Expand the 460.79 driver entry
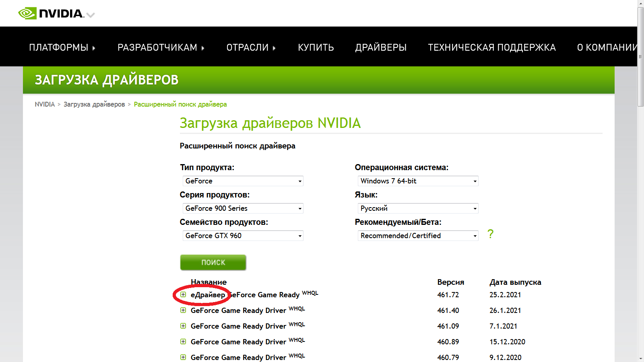644x362 pixels. click(x=184, y=357)
